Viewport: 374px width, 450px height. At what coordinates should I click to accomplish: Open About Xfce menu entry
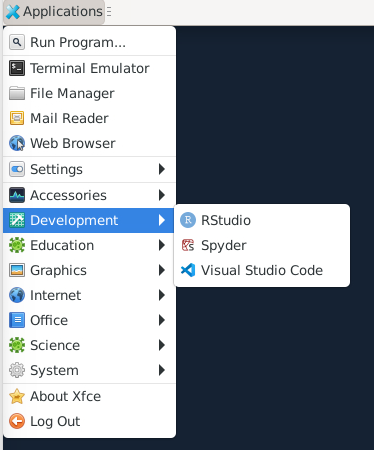click(x=89, y=396)
